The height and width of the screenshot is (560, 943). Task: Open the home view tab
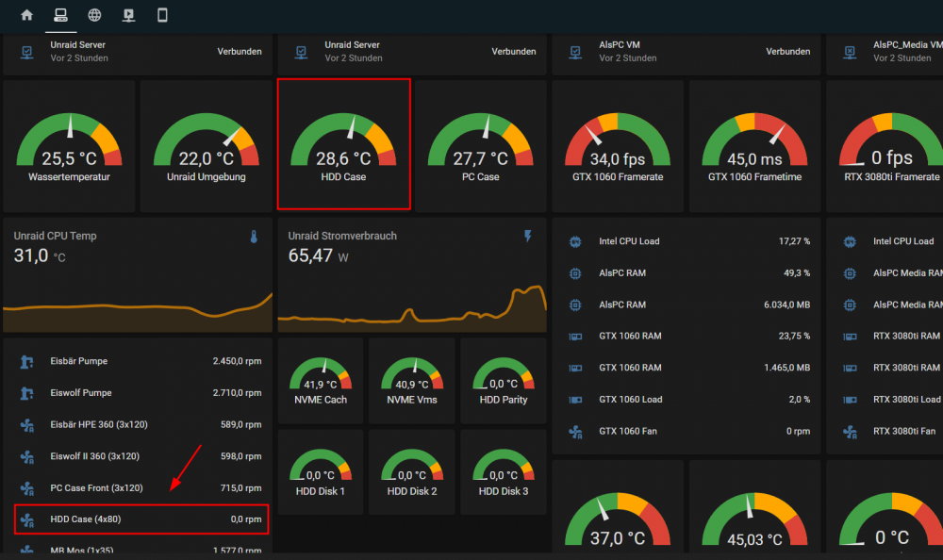pyautogui.click(x=26, y=15)
